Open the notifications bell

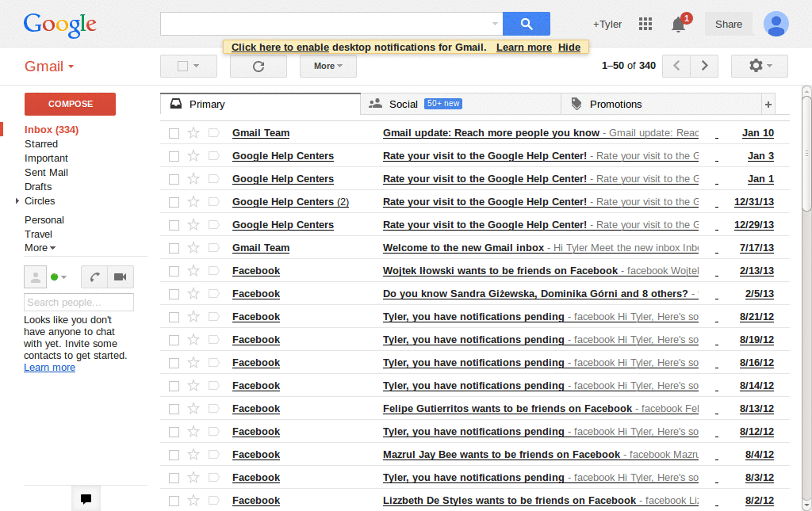click(x=679, y=24)
